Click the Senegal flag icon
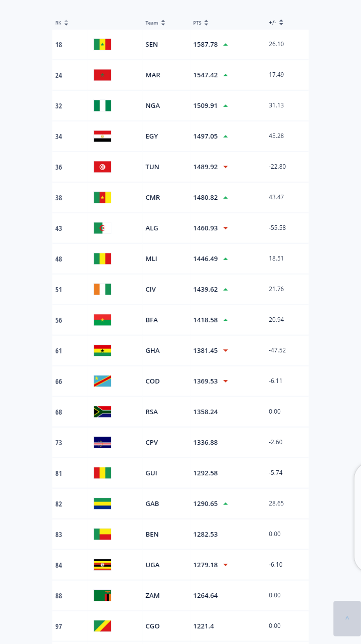Viewport: 361px width, 644px height. (x=102, y=44)
